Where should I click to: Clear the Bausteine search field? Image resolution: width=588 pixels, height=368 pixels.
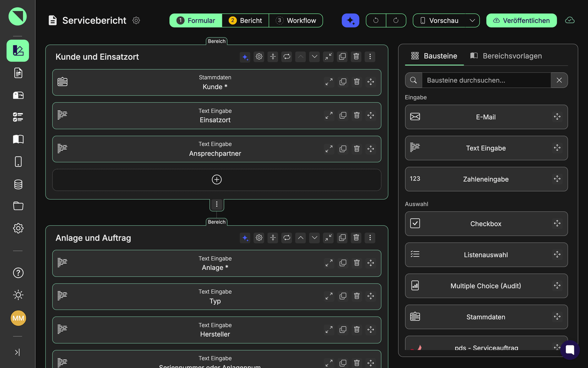(x=559, y=80)
